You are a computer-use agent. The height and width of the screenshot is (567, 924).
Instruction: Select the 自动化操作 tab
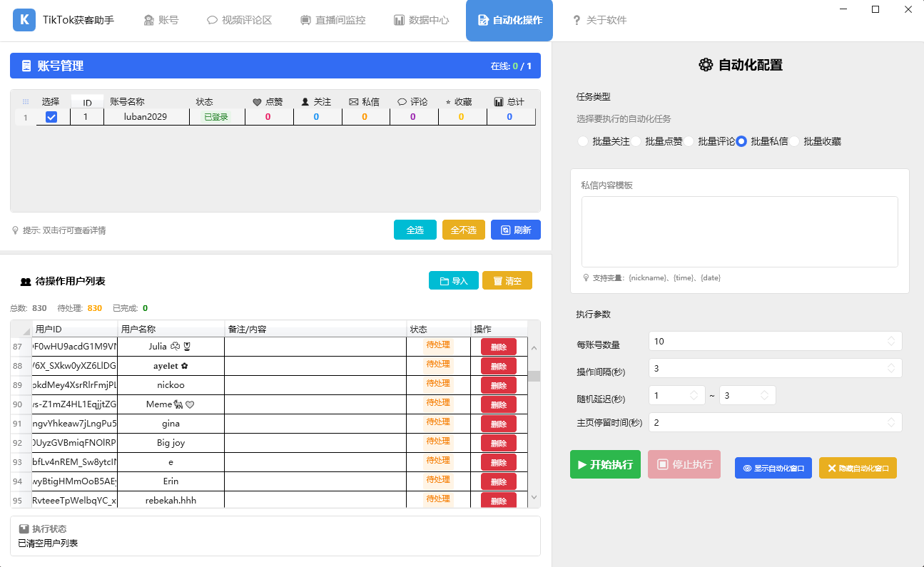click(509, 20)
